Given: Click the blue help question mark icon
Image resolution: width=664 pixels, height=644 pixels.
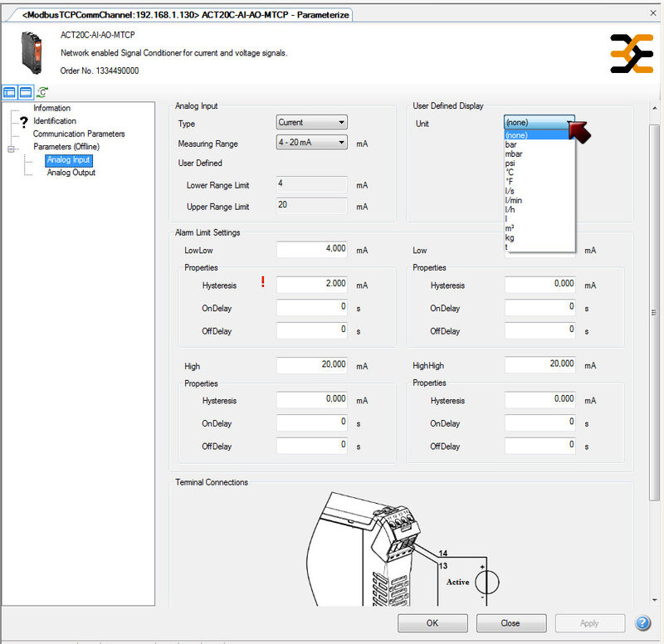Looking at the screenshot, I should click(642, 622).
